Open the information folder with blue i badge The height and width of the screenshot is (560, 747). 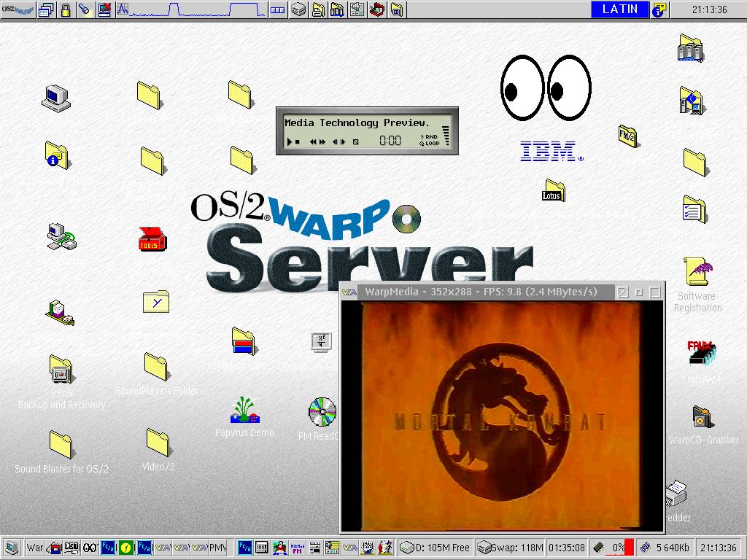pos(57,155)
